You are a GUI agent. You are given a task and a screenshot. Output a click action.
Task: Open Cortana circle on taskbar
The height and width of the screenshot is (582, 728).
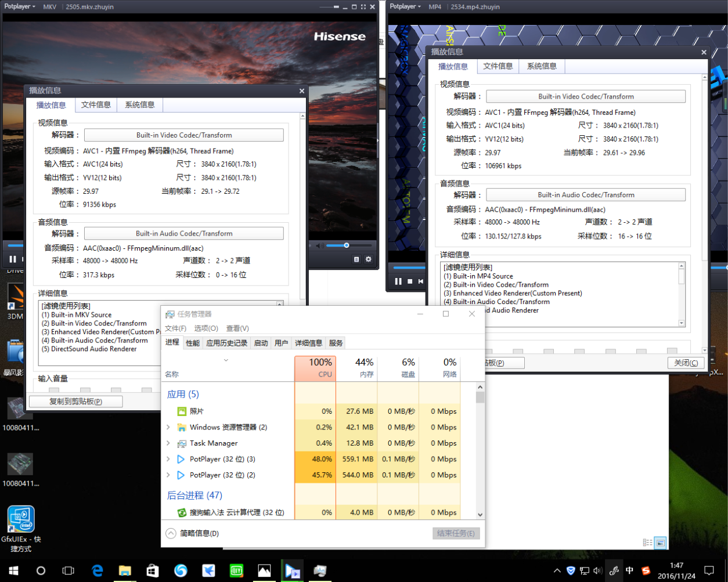[41, 570]
